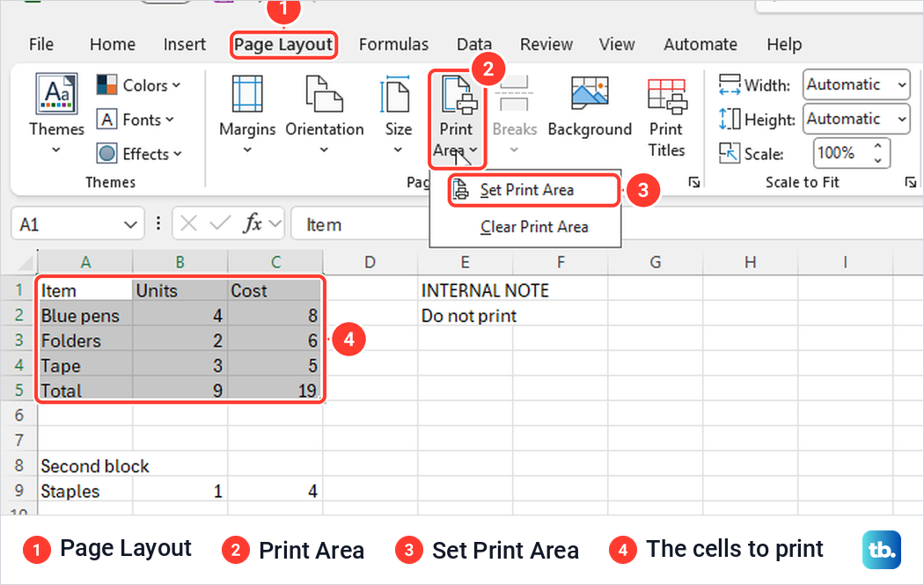Switch to the Page Layout tab
This screenshot has height=585, width=924.
coord(283,45)
